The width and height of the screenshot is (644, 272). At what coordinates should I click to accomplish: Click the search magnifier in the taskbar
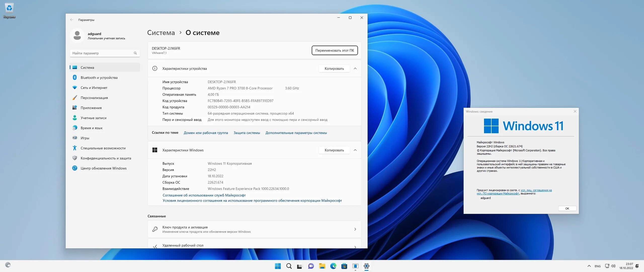[x=289, y=266]
